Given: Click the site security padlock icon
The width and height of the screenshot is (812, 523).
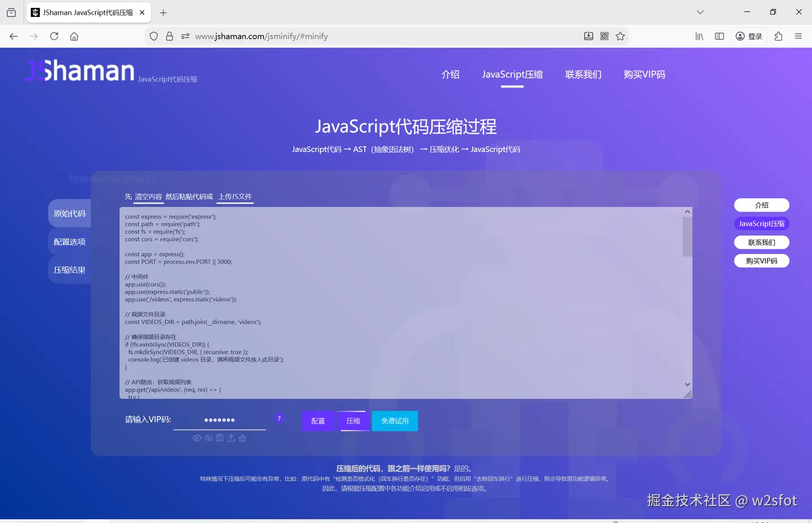Looking at the screenshot, I should 169,36.
